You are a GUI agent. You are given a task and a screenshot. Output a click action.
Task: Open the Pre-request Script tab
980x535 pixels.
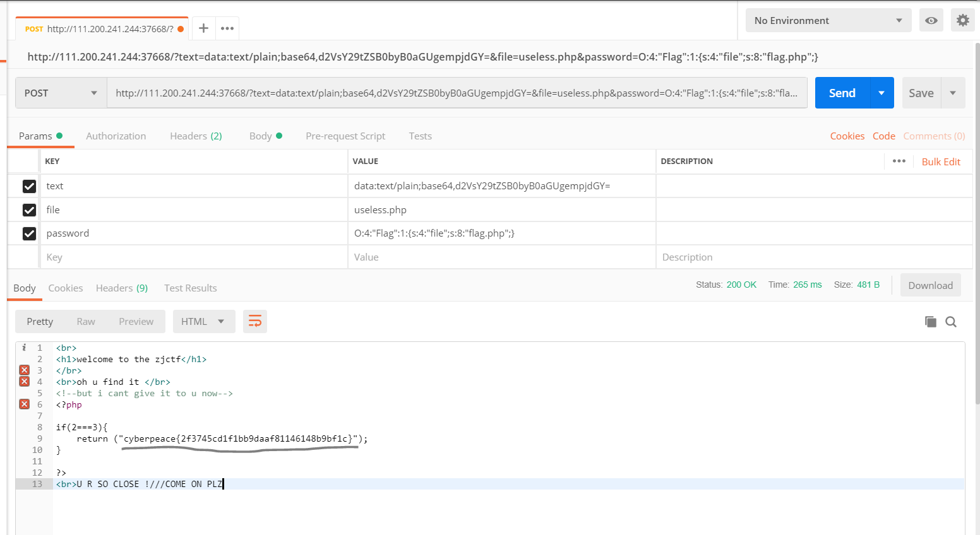(345, 136)
